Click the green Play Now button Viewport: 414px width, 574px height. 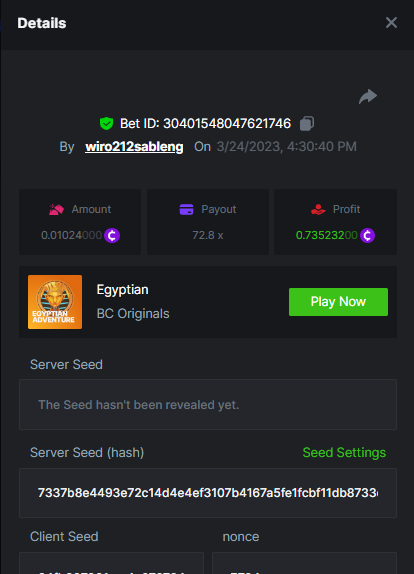pos(338,302)
